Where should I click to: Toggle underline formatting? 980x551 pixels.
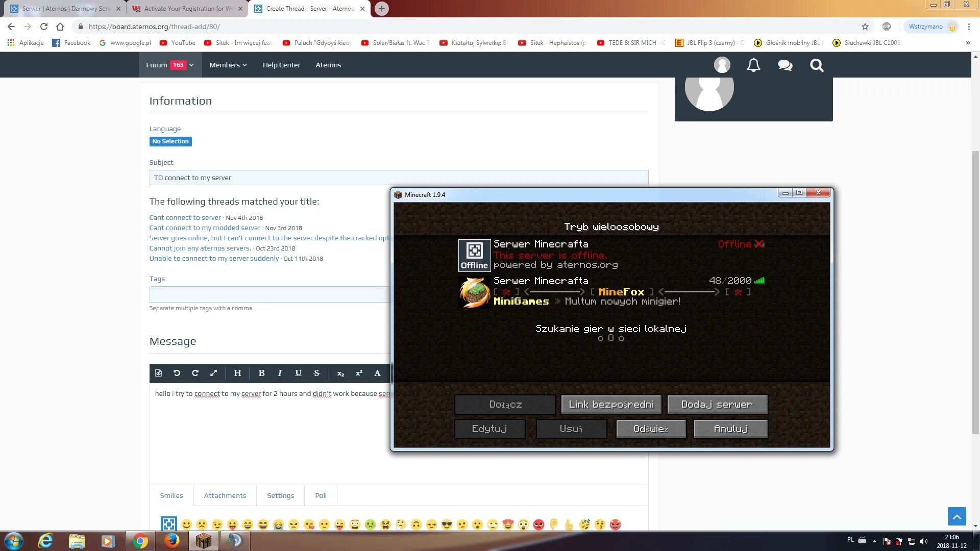pyautogui.click(x=298, y=373)
